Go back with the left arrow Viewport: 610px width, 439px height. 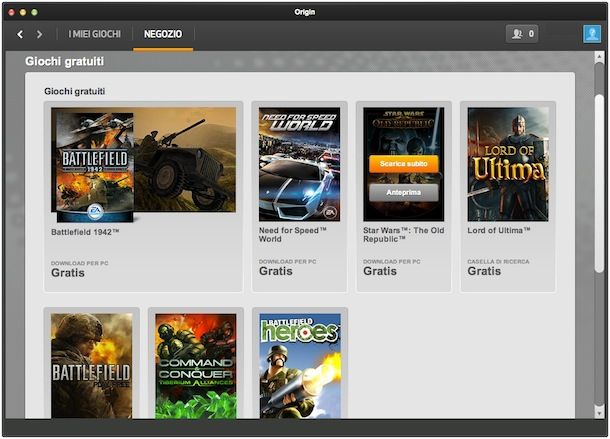coord(20,34)
